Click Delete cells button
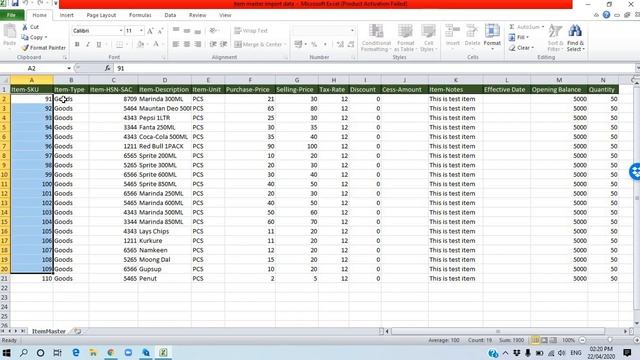 472,36
